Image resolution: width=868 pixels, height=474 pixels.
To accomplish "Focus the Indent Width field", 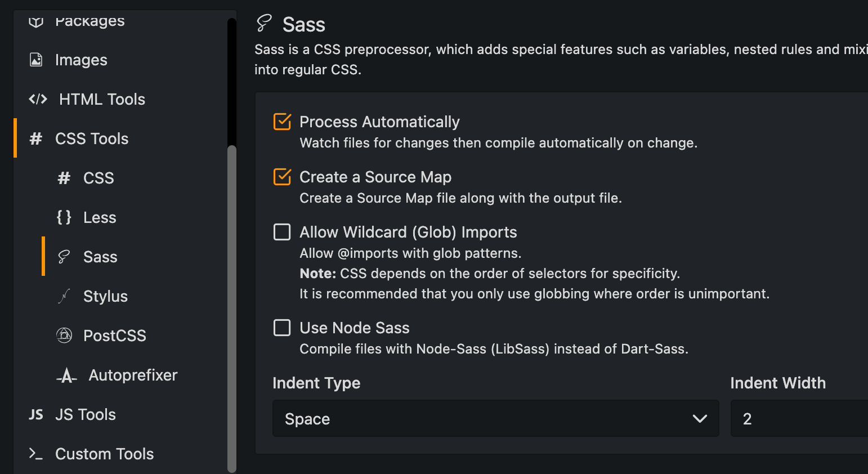I will pos(799,418).
